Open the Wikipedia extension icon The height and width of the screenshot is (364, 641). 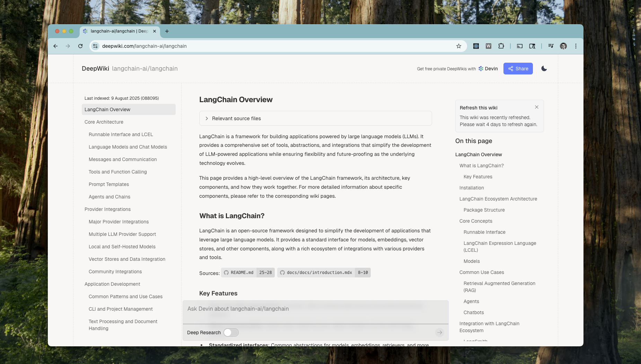pyautogui.click(x=489, y=46)
